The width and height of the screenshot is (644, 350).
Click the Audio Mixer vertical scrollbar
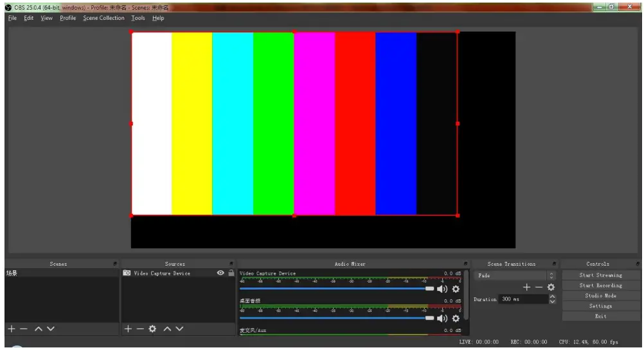coord(466,295)
